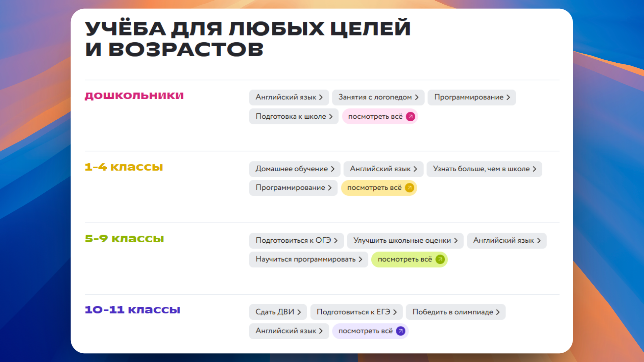
Task: Select the "10-11 классы" category heading
Action: click(132, 310)
